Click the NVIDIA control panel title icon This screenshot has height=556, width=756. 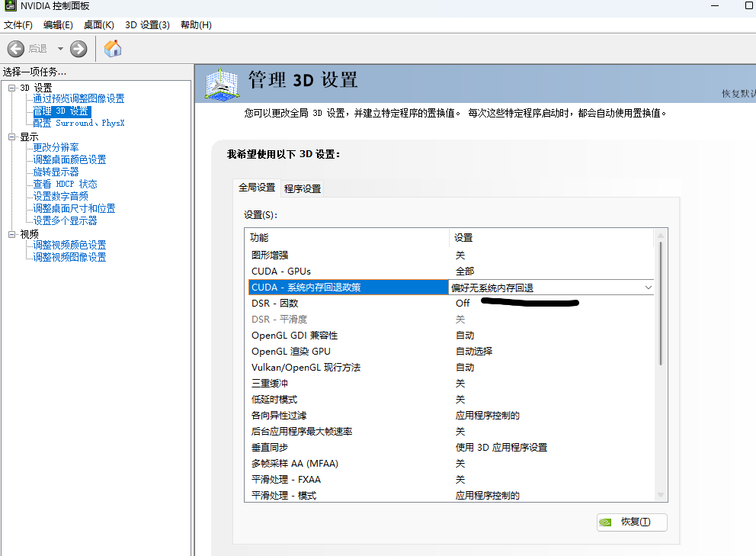pyautogui.click(x=10, y=6)
